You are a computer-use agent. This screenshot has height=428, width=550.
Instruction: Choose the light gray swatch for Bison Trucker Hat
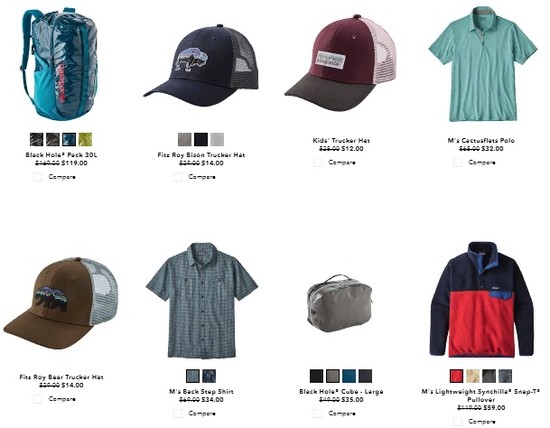[x=217, y=139]
